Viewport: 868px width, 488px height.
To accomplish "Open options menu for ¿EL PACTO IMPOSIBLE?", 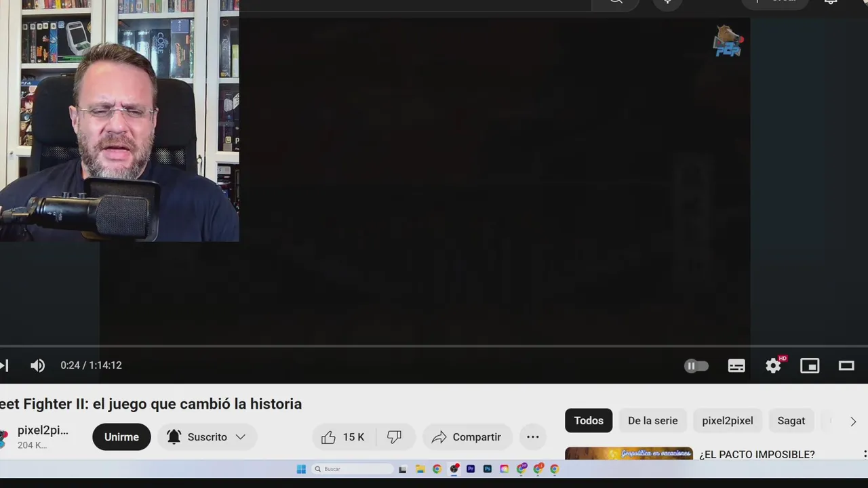I will [865, 454].
